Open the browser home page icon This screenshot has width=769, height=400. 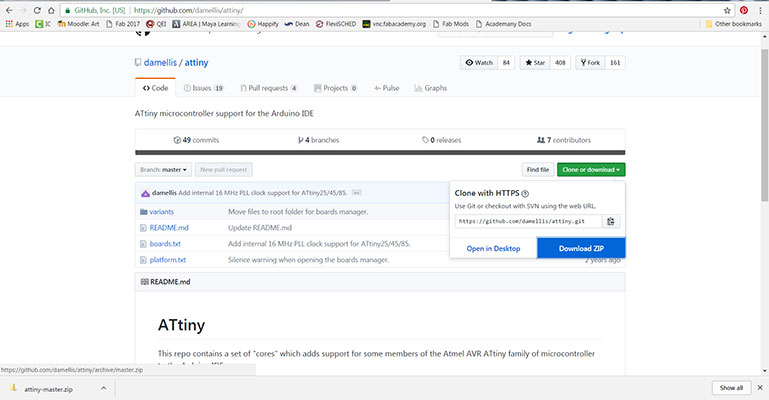click(51, 10)
